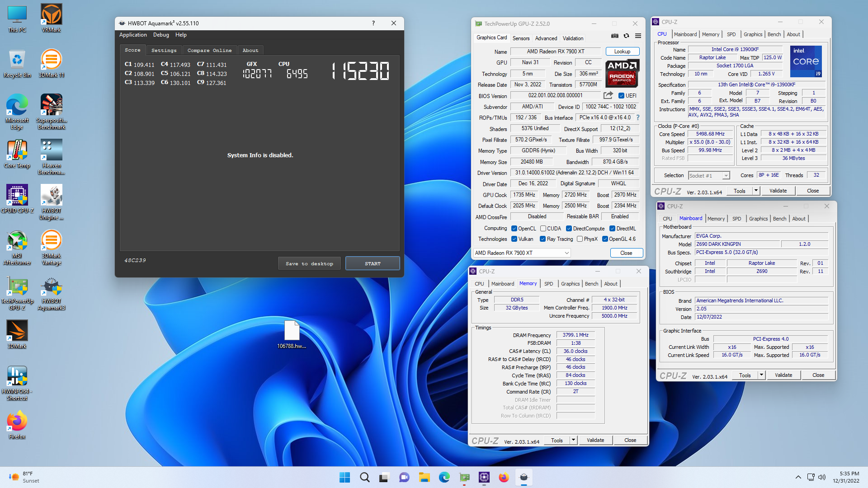Click the BIOS export share icon in GPU-Z
Viewport: 868px width, 488px height.
(x=608, y=95)
